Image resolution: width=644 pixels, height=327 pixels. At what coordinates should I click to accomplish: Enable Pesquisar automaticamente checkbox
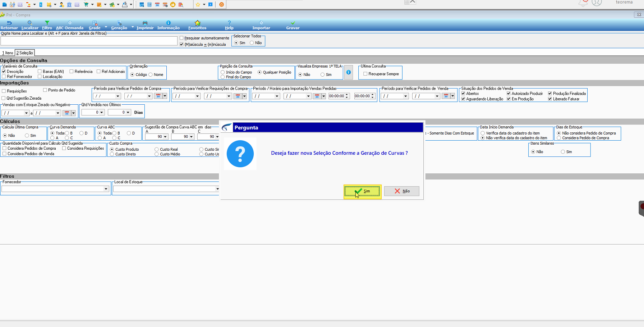click(181, 38)
